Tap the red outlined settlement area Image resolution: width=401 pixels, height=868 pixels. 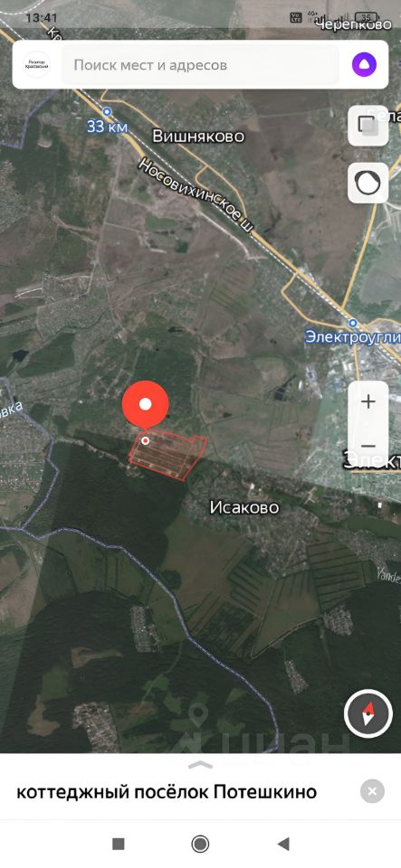point(167,455)
